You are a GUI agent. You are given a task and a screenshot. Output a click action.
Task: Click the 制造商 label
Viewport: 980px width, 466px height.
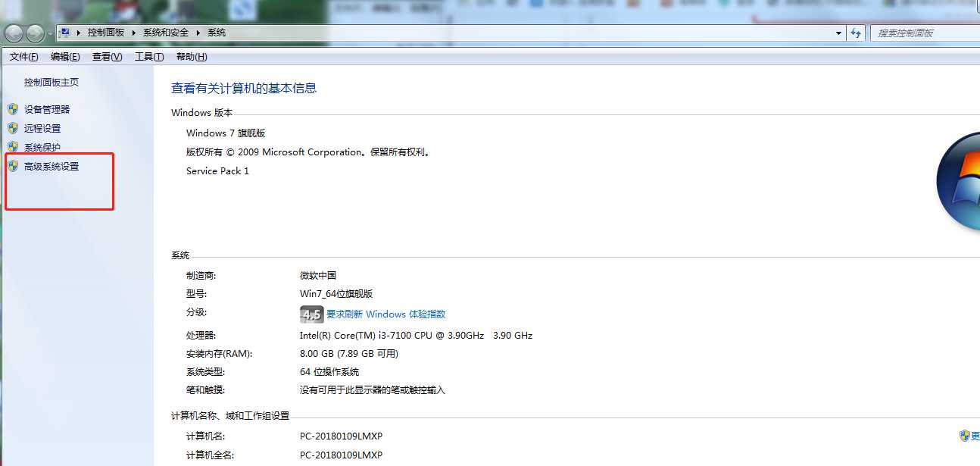click(201, 276)
